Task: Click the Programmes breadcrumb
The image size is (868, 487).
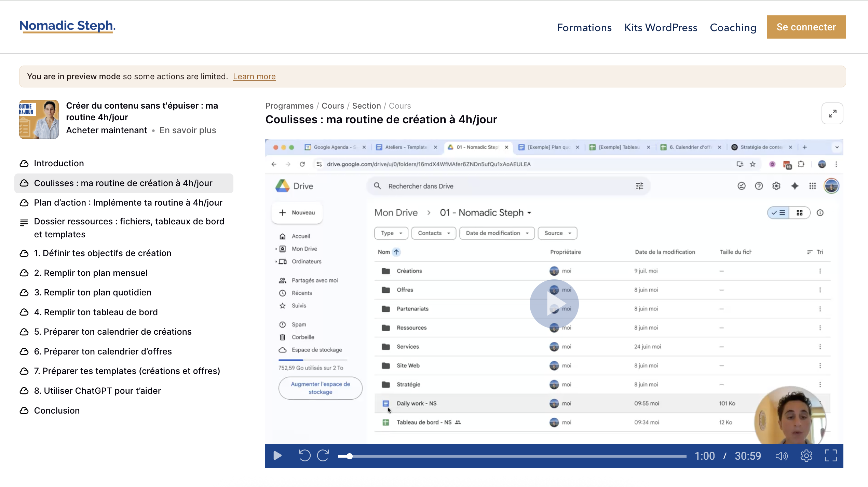Action: coord(289,106)
